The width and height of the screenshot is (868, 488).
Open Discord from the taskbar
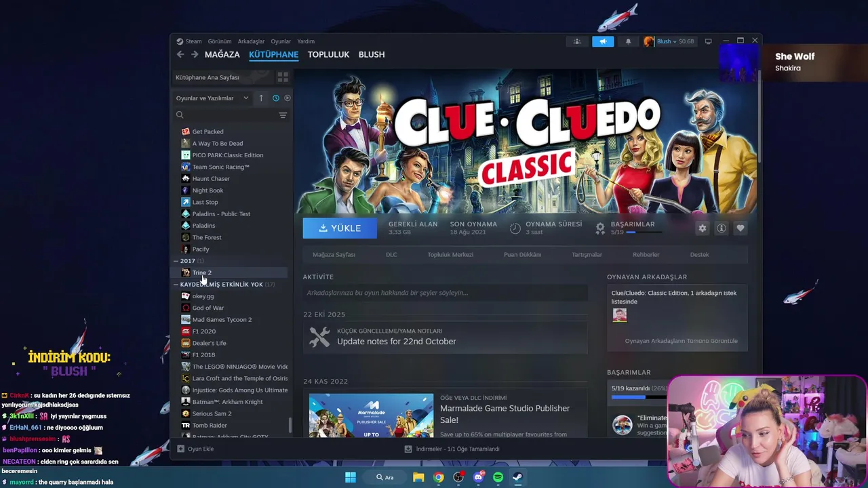pos(478,477)
